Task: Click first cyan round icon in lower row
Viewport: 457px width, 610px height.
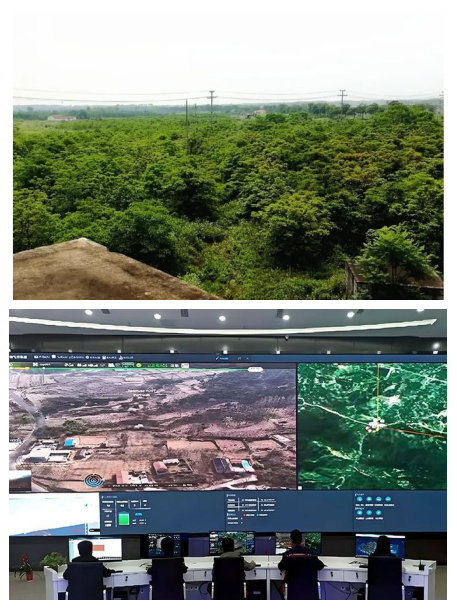Action: (x=359, y=513)
